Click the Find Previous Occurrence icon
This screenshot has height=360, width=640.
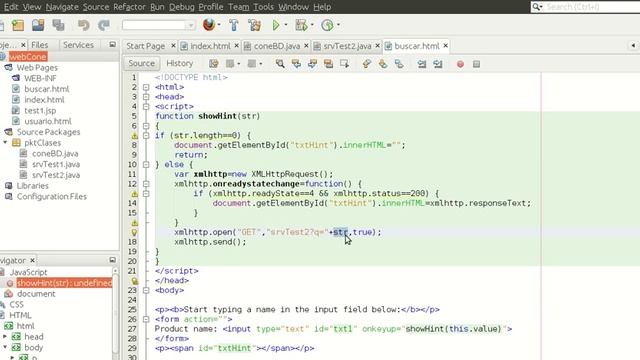[x=296, y=64]
